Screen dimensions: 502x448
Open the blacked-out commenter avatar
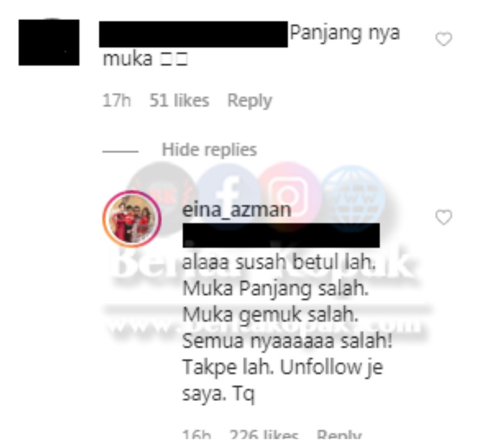coord(49,43)
